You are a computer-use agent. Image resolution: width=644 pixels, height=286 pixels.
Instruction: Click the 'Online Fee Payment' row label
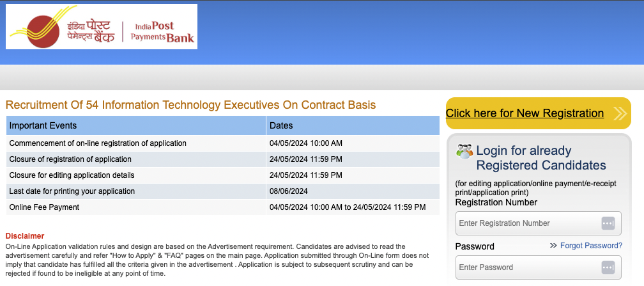pyautogui.click(x=44, y=207)
